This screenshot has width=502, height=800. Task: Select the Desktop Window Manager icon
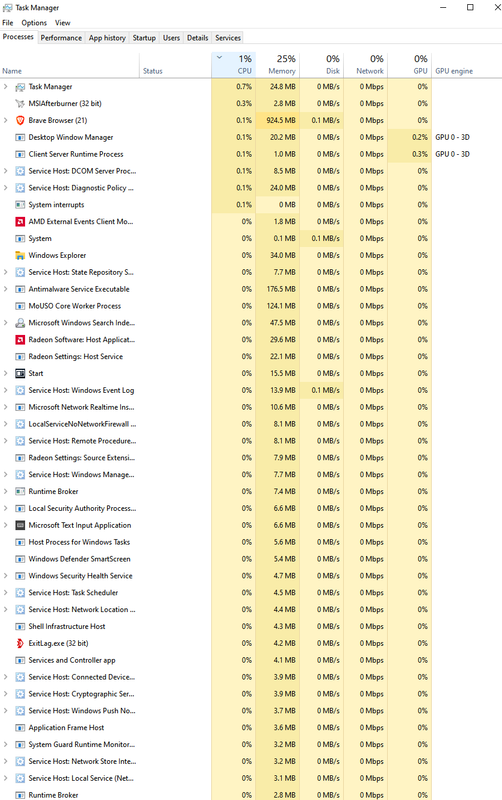click(x=20, y=137)
